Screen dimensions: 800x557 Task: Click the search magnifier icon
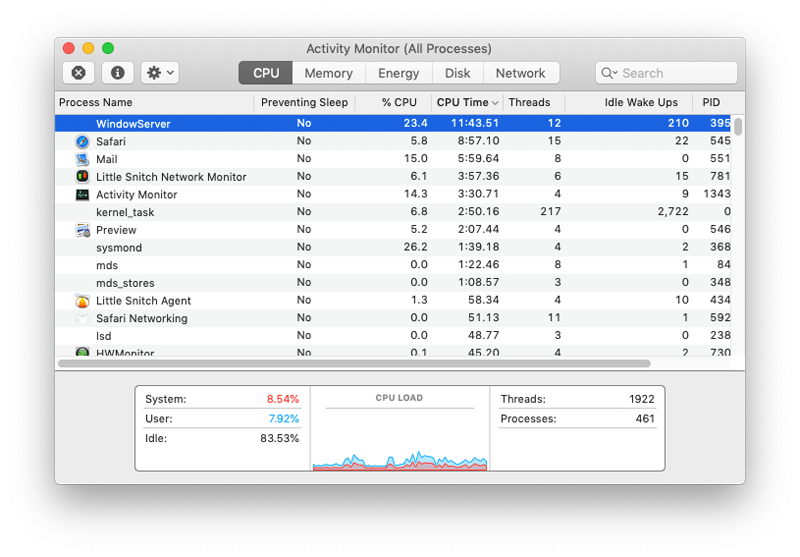tap(607, 73)
